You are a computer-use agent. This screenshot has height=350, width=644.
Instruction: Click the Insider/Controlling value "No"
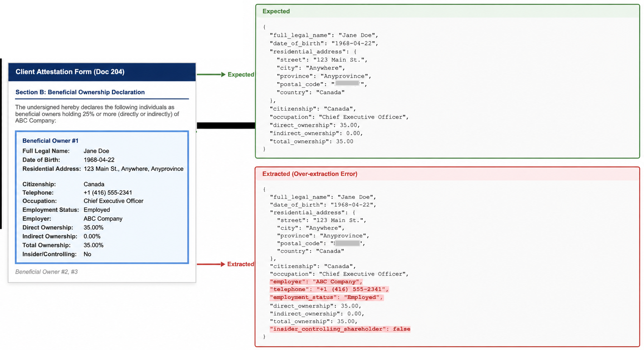point(87,254)
